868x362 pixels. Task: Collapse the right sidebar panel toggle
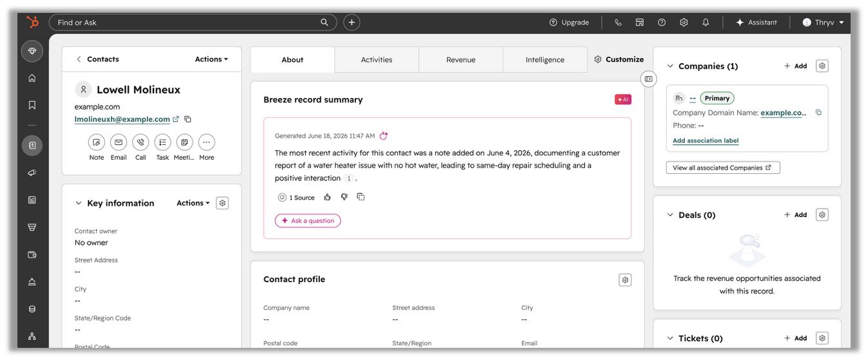[649, 79]
